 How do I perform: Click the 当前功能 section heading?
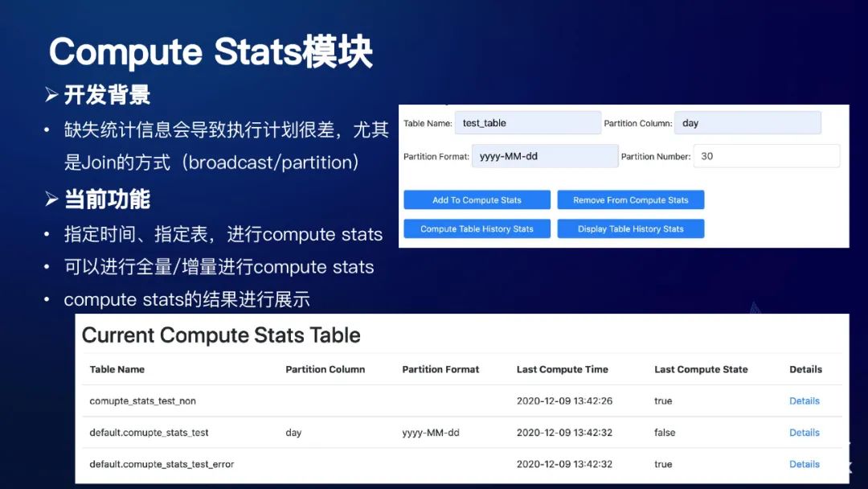107,199
